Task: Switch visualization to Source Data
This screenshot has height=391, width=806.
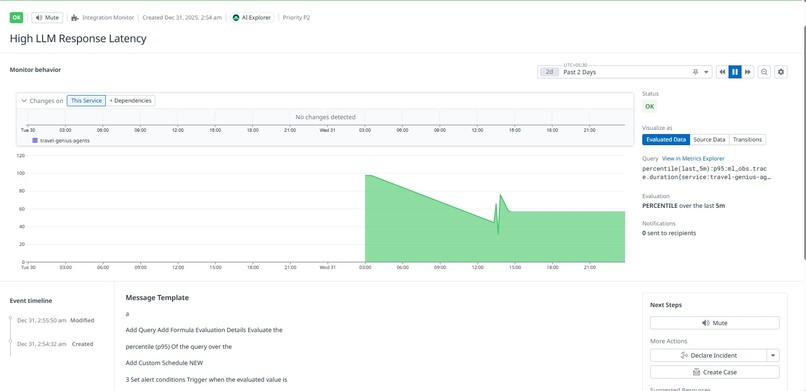Action: pos(709,139)
